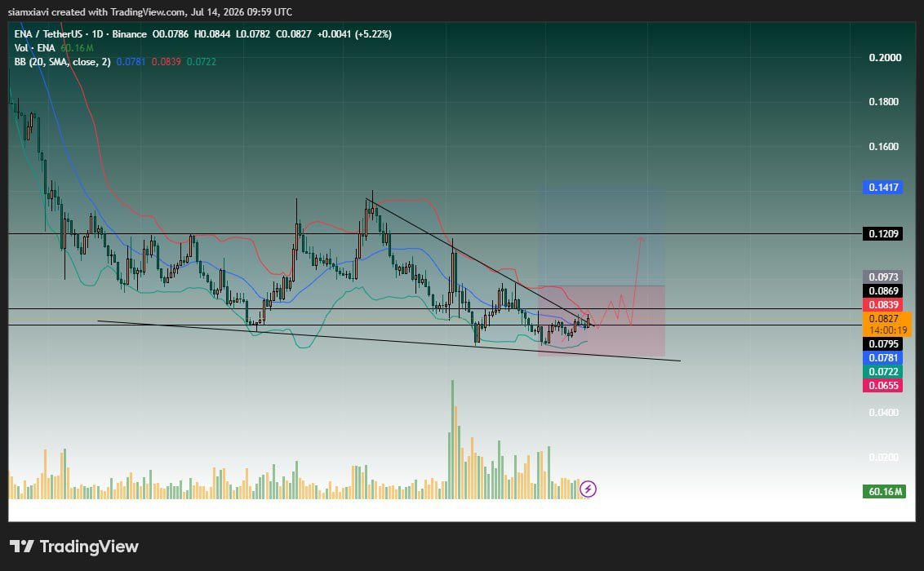The height and width of the screenshot is (571, 924).
Task: Click the H0.0844 high value
Action: (x=212, y=34)
